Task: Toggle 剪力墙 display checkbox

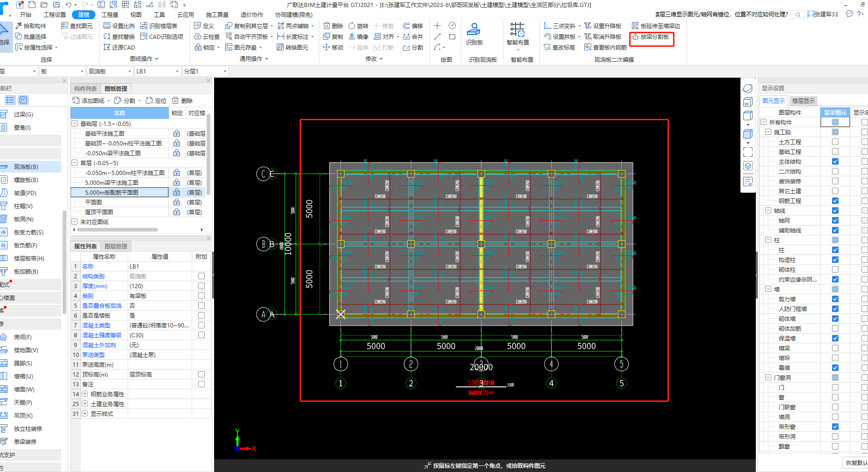Action: 835,299
